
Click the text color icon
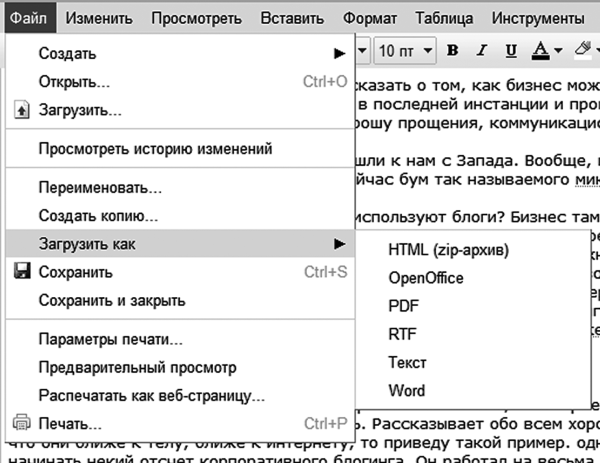click(540, 50)
